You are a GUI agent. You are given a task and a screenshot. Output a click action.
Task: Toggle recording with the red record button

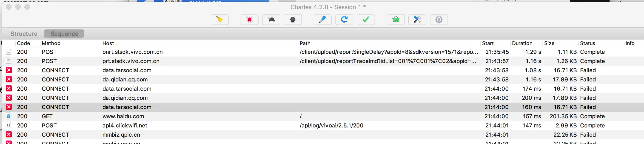click(x=250, y=20)
